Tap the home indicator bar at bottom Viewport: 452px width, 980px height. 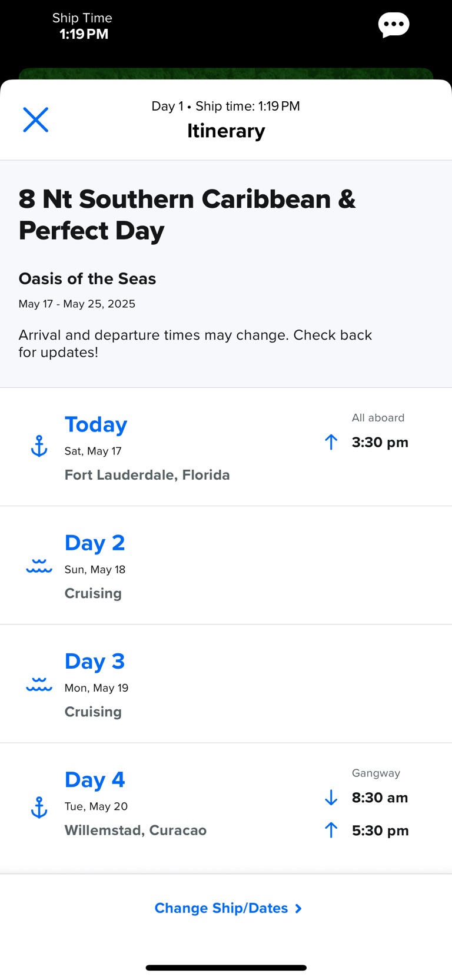226,968
